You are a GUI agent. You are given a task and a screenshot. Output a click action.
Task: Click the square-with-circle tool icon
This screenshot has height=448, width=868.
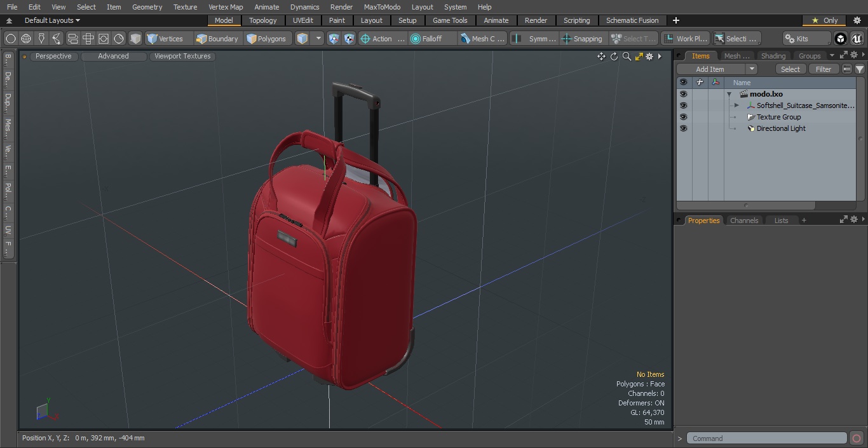(104, 39)
